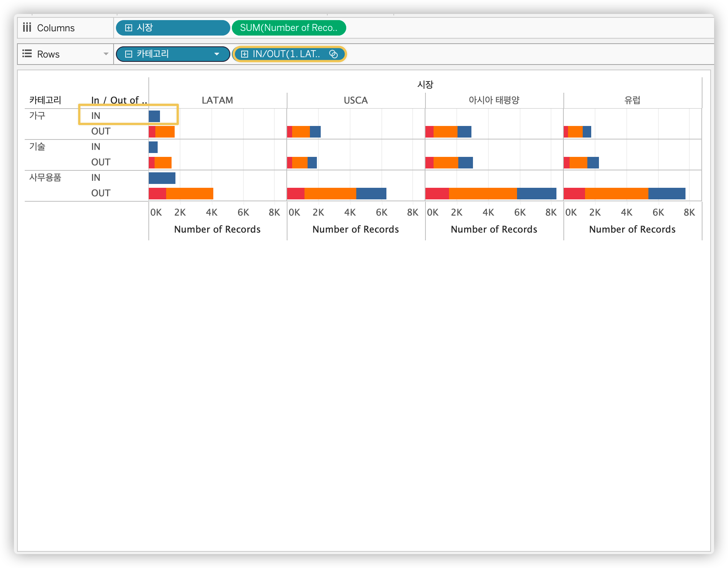This screenshot has width=728, height=568.
Task: Select the blue 사무용품 IN bar in LATAM
Action: (x=162, y=178)
